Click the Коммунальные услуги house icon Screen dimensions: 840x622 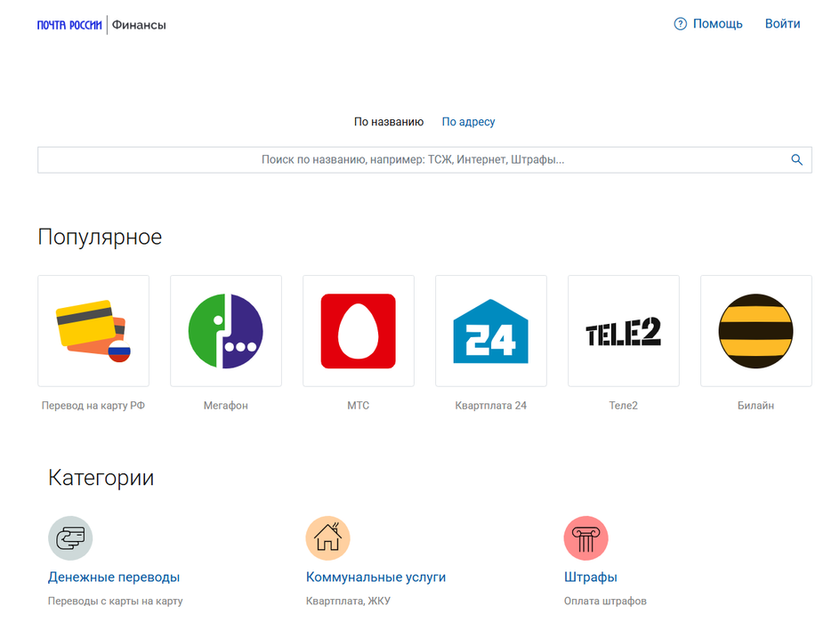327,537
